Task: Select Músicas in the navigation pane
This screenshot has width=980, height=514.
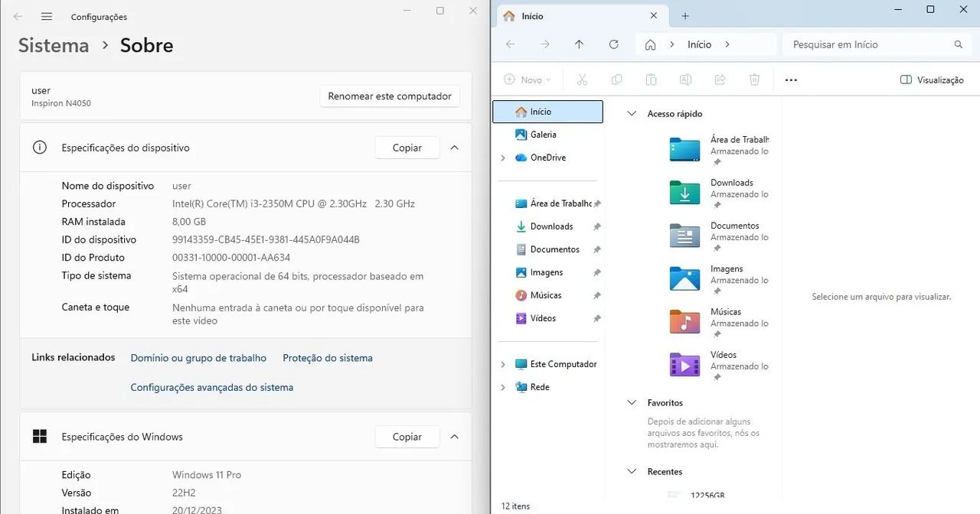Action: click(x=547, y=295)
